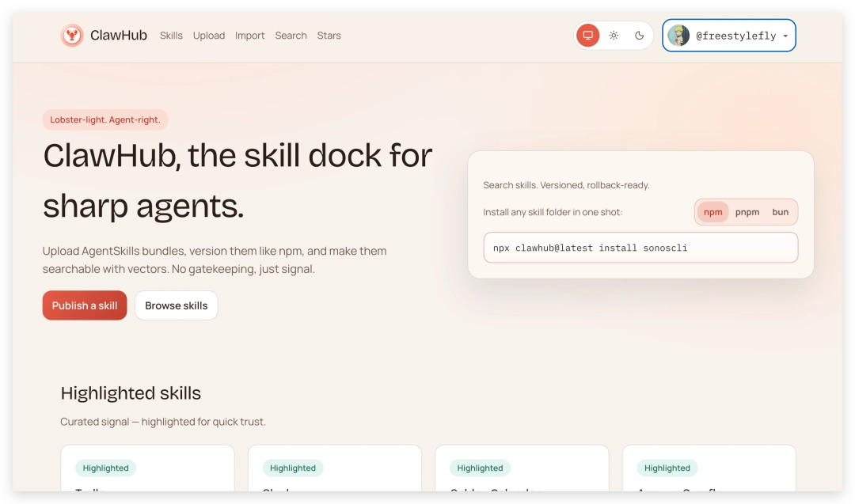Click the ClawHub lobster logo
This screenshot has height=504, width=855.
point(72,35)
